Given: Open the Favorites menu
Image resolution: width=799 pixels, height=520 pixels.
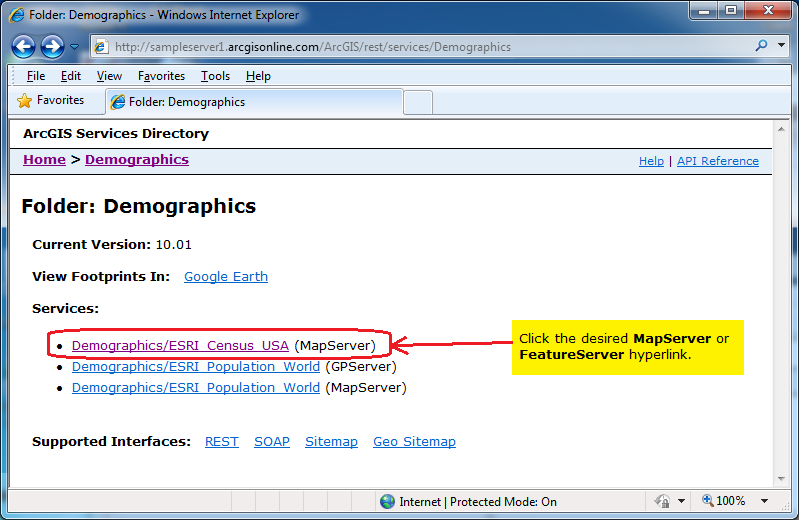Looking at the screenshot, I should (x=161, y=76).
